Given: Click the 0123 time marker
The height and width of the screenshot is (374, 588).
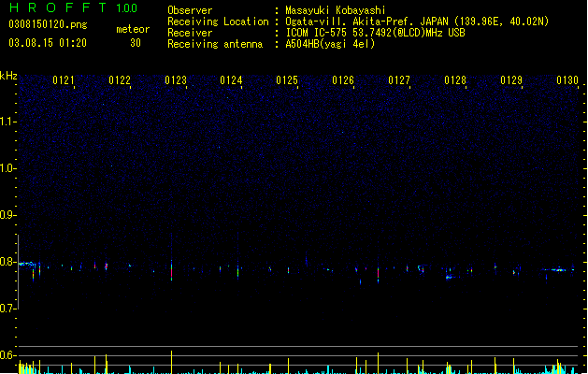Looking at the screenshot, I should click(x=176, y=80).
